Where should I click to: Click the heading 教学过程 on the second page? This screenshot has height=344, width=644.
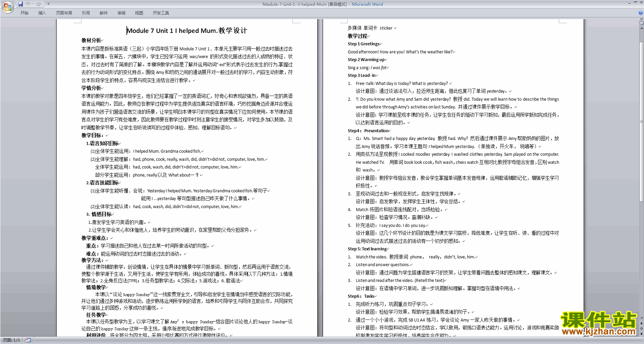point(358,36)
